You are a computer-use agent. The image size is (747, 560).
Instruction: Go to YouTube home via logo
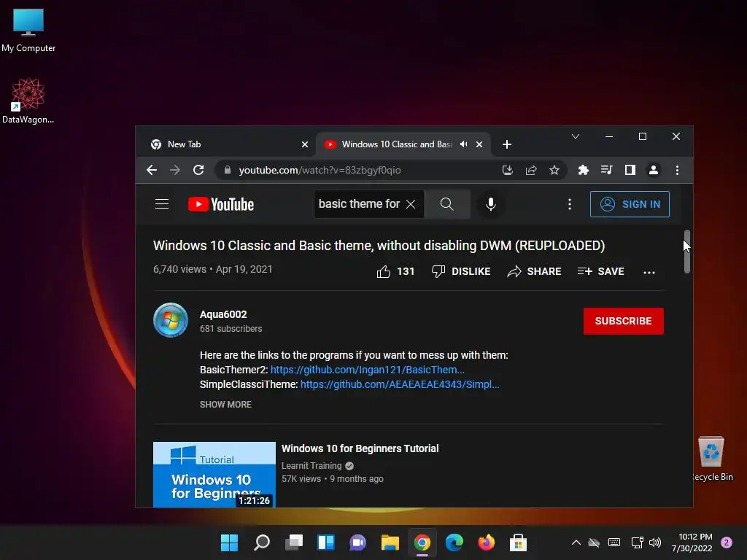pyautogui.click(x=221, y=204)
